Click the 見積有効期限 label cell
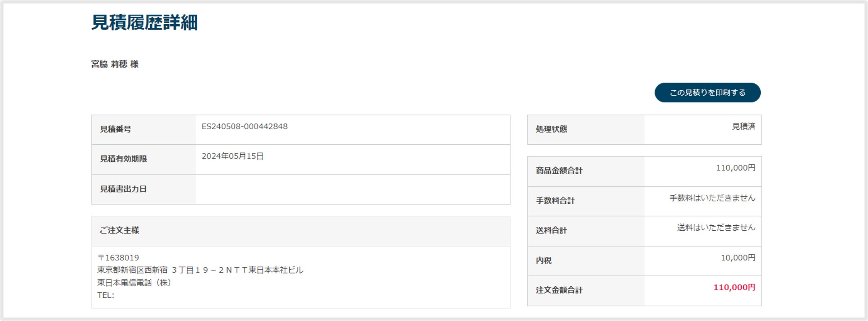 (x=144, y=159)
